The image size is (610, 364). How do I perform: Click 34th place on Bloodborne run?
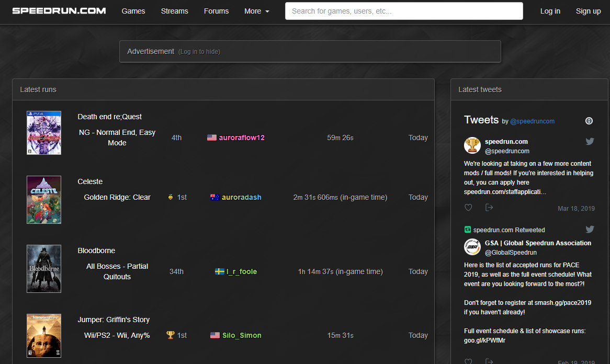(177, 271)
